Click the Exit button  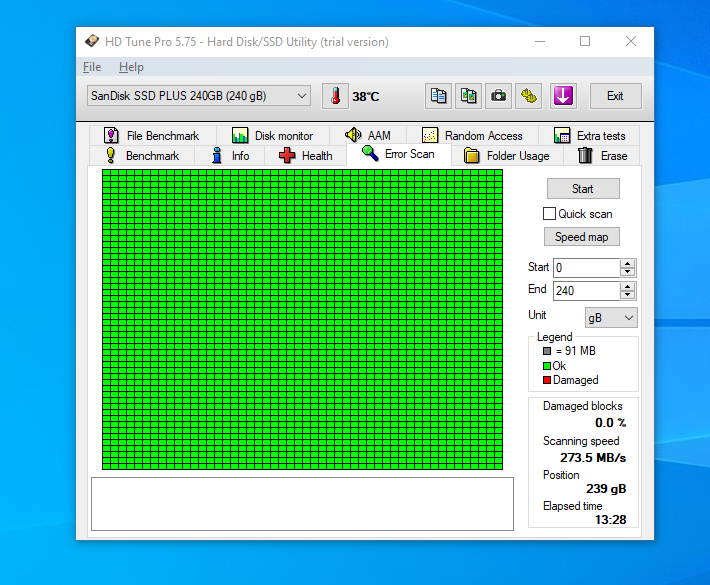pyautogui.click(x=615, y=96)
